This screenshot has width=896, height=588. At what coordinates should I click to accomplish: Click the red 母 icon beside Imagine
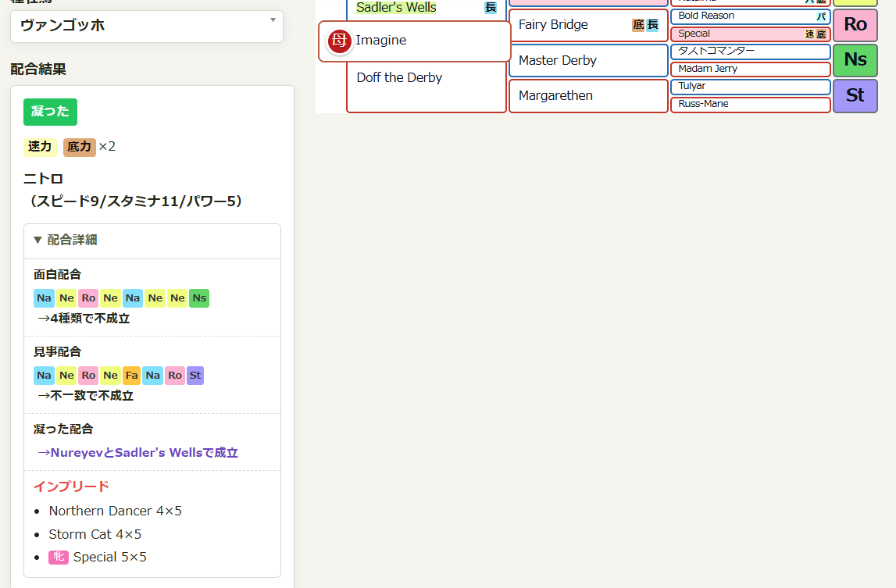340,41
